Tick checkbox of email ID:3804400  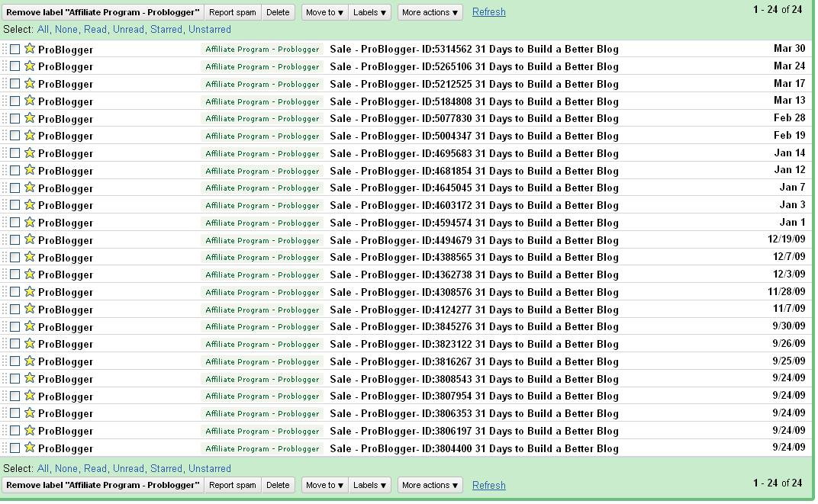(x=14, y=448)
